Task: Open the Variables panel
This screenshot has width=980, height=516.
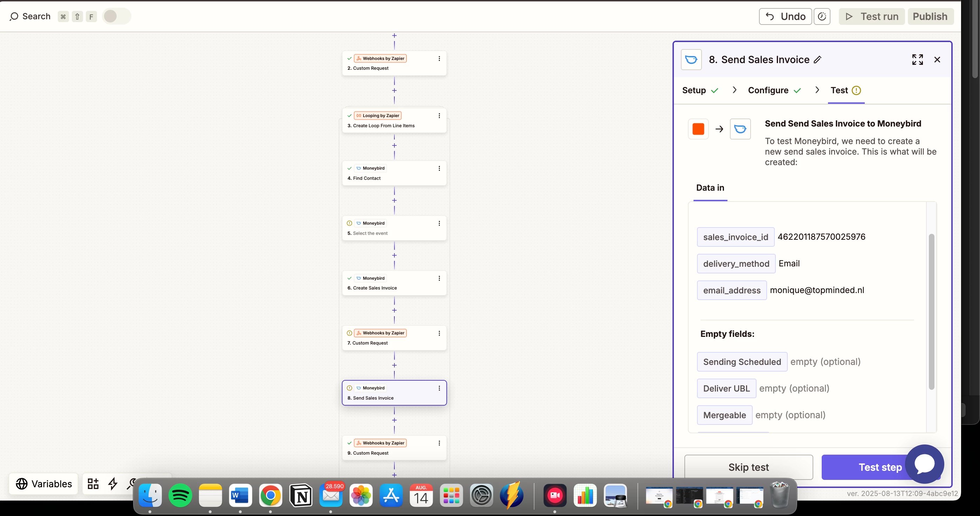Action: (44, 484)
